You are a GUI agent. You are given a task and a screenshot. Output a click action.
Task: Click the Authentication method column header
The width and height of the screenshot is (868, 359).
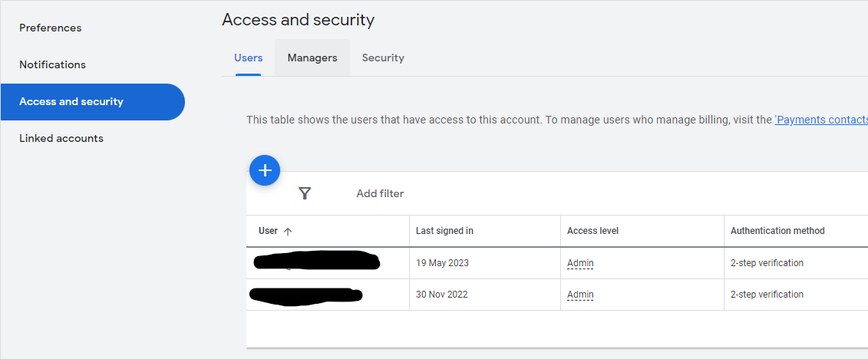pos(777,231)
